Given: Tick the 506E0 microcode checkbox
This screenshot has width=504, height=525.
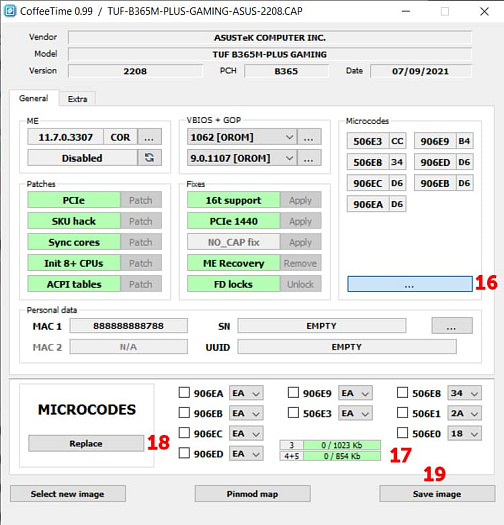Looking at the screenshot, I should [x=403, y=433].
